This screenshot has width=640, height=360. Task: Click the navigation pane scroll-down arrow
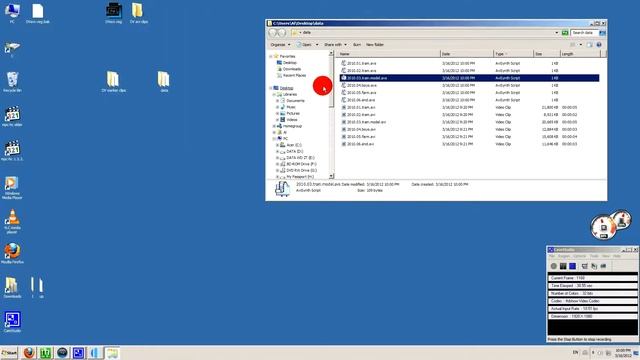(x=331, y=176)
